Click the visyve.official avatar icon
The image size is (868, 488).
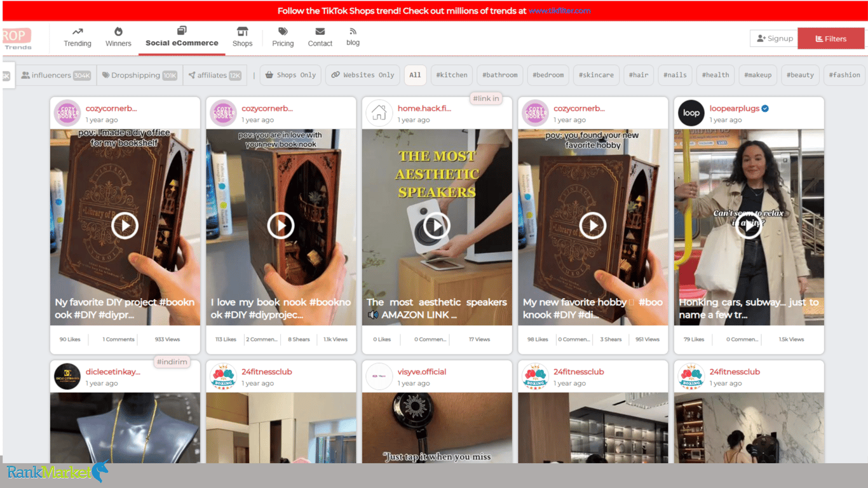coord(379,376)
